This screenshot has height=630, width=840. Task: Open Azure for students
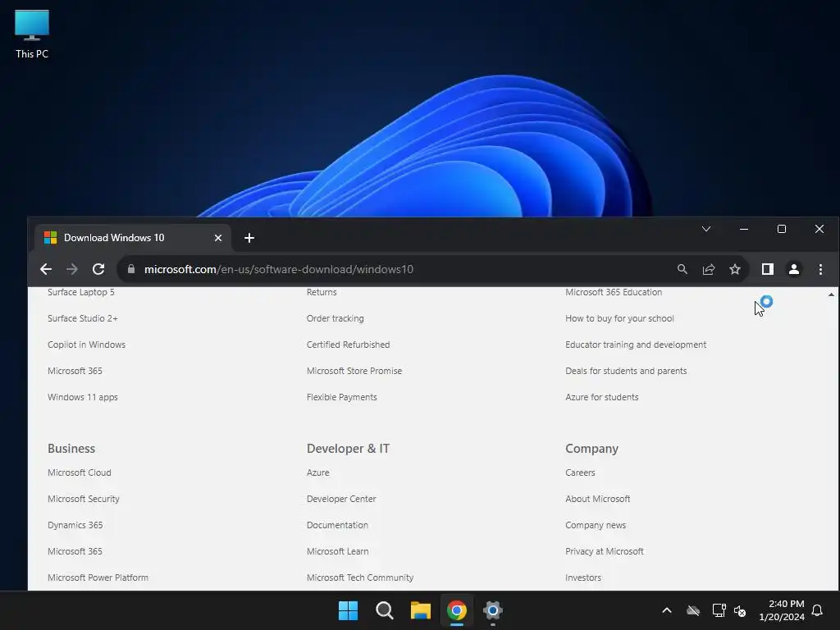pyautogui.click(x=601, y=397)
